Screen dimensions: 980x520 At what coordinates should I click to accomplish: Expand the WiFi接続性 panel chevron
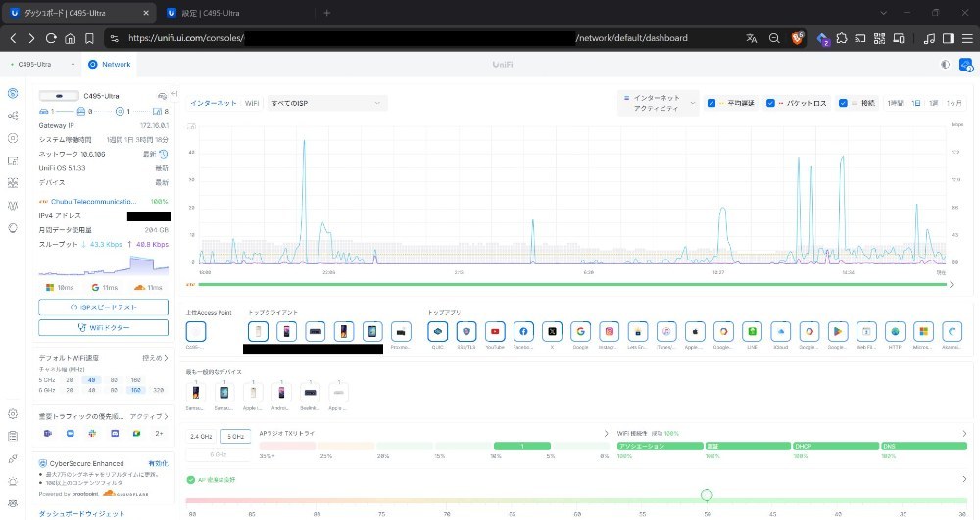coord(964,433)
